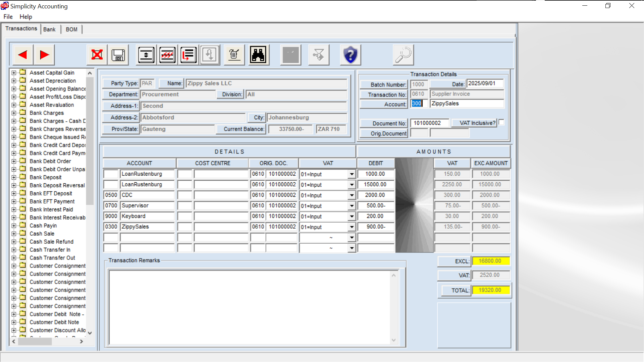Click the copy line icon with red arrow
Viewport: 644px width, 362px height.
point(189,55)
